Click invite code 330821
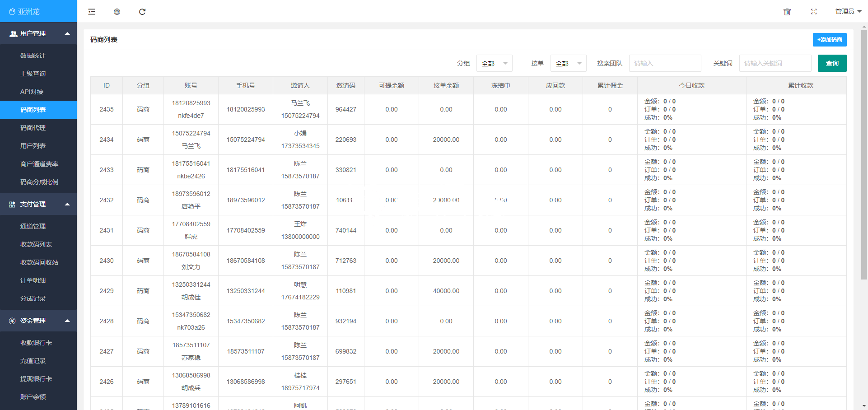 tap(346, 170)
